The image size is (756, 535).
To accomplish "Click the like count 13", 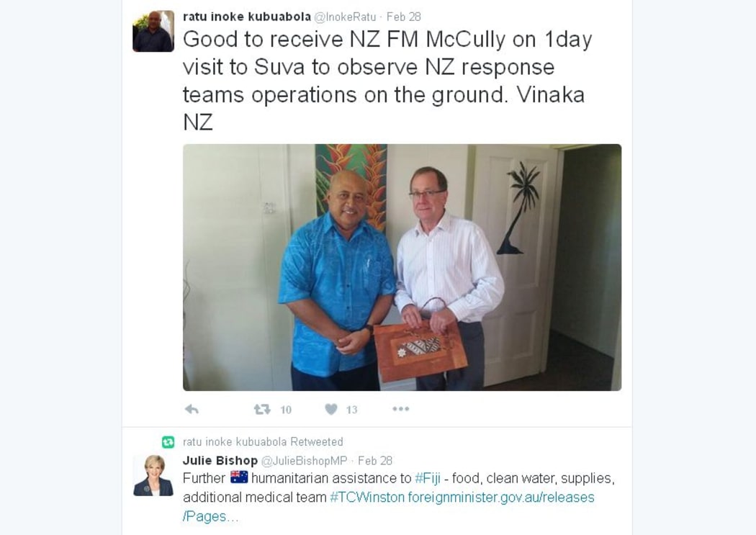I will pos(351,410).
